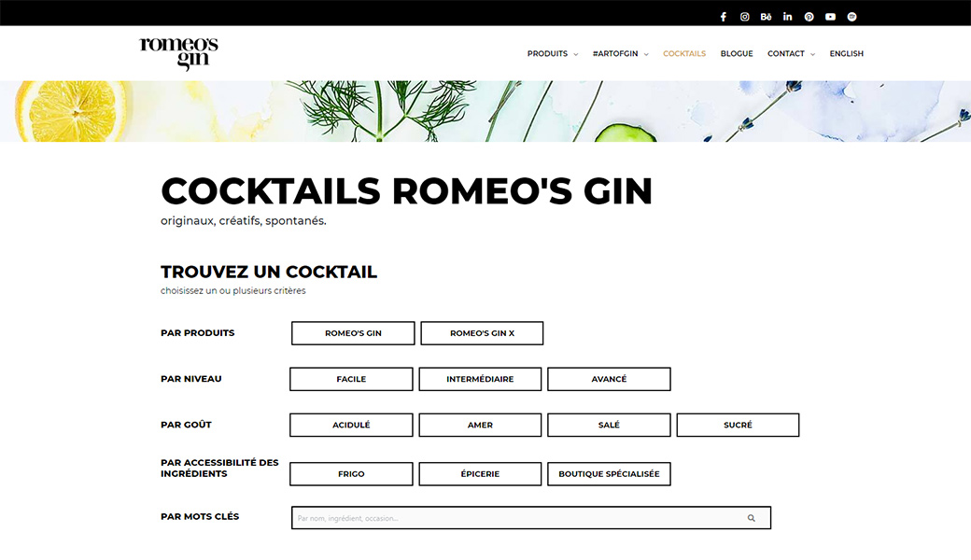Click the Par accessibilité des ingrédients label

[x=219, y=468]
